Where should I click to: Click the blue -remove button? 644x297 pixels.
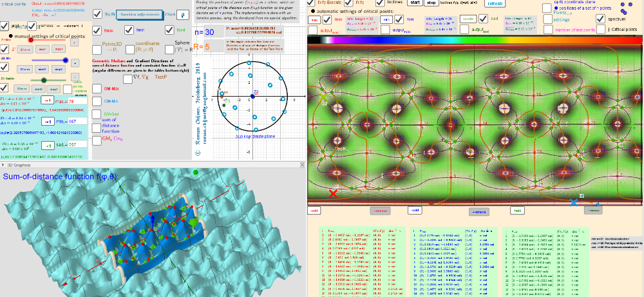click(x=479, y=212)
